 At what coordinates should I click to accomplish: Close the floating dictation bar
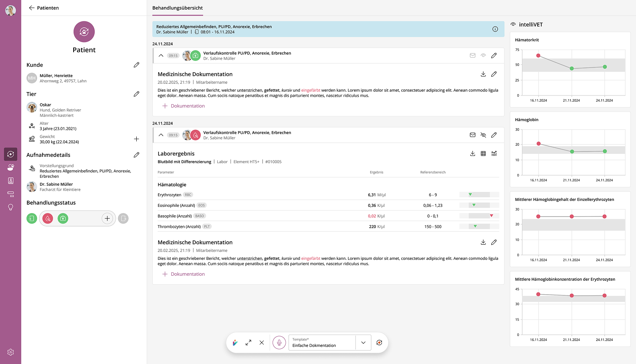click(262, 343)
